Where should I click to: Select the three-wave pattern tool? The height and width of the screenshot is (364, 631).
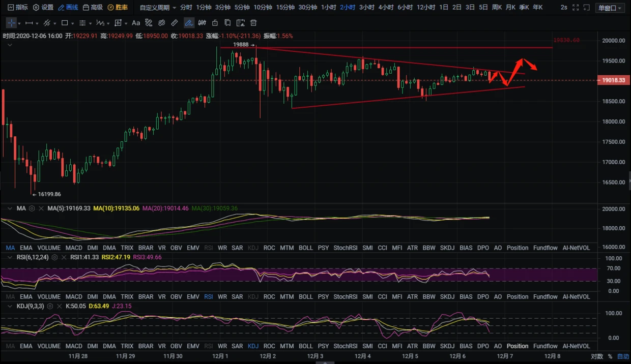(x=100, y=23)
